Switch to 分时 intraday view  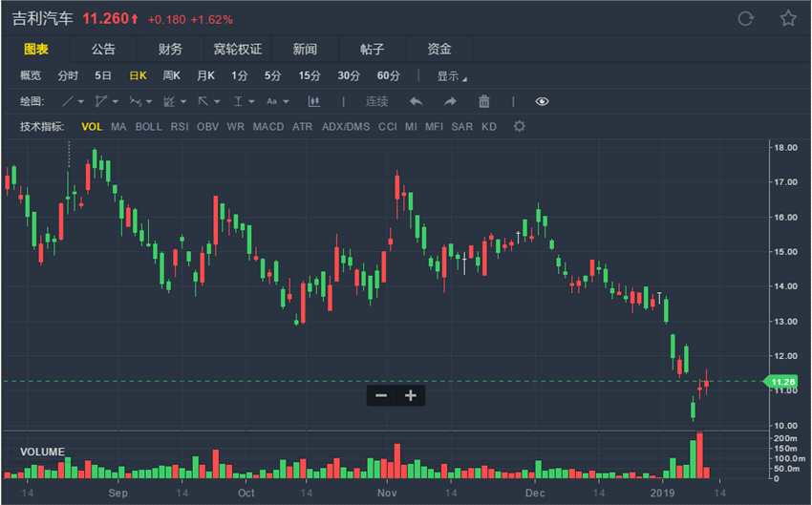pos(68,76)
